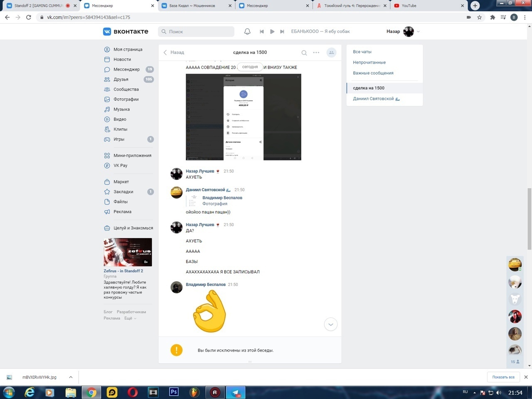
Task: Expand the Ещё footer menu
Action: click(130, 318)
